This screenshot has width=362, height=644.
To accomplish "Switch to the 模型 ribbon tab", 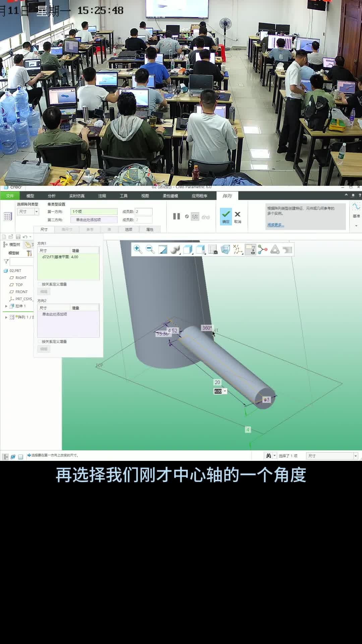I will click(x=30, y=196).
